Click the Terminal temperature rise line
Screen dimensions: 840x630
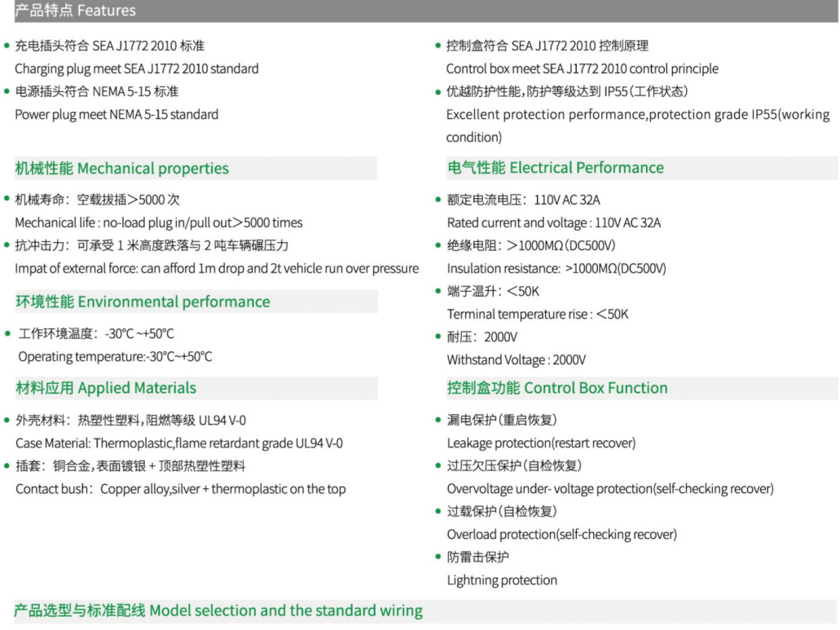coord(538,315)
